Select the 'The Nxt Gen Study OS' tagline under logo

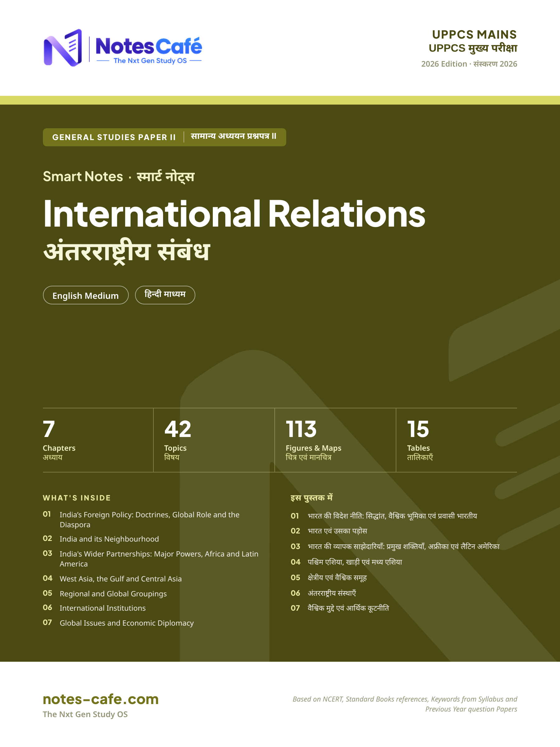tap(150, 61)
